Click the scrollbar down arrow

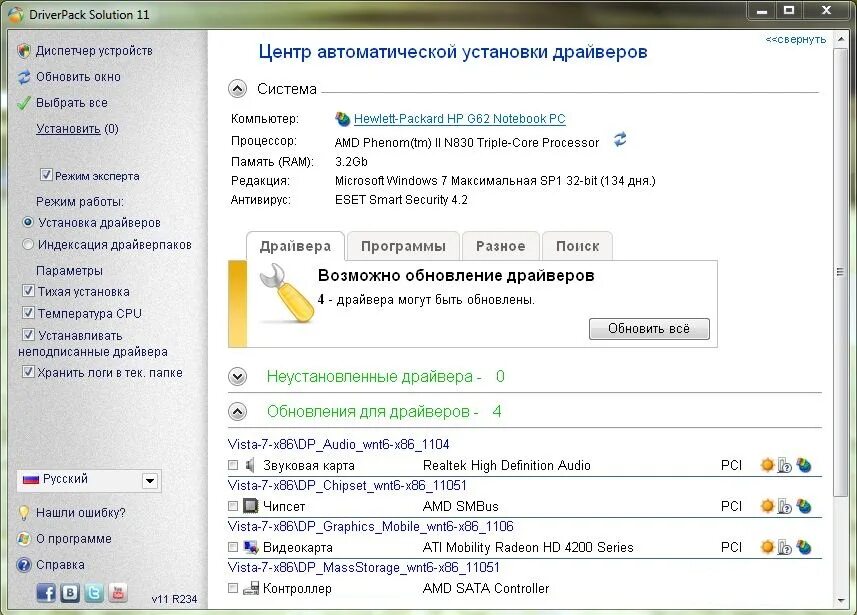tap(841, 600)
